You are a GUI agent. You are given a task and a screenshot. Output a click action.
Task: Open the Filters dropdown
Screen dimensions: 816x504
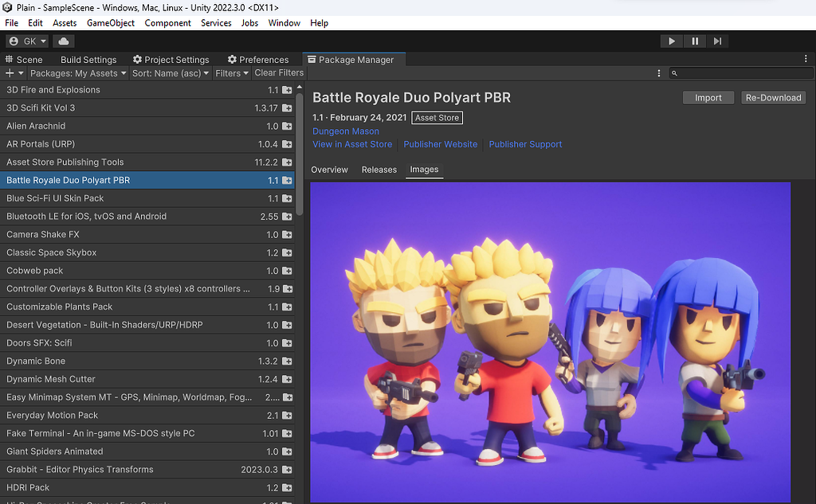pyautogui.click(x=232, y=73)
